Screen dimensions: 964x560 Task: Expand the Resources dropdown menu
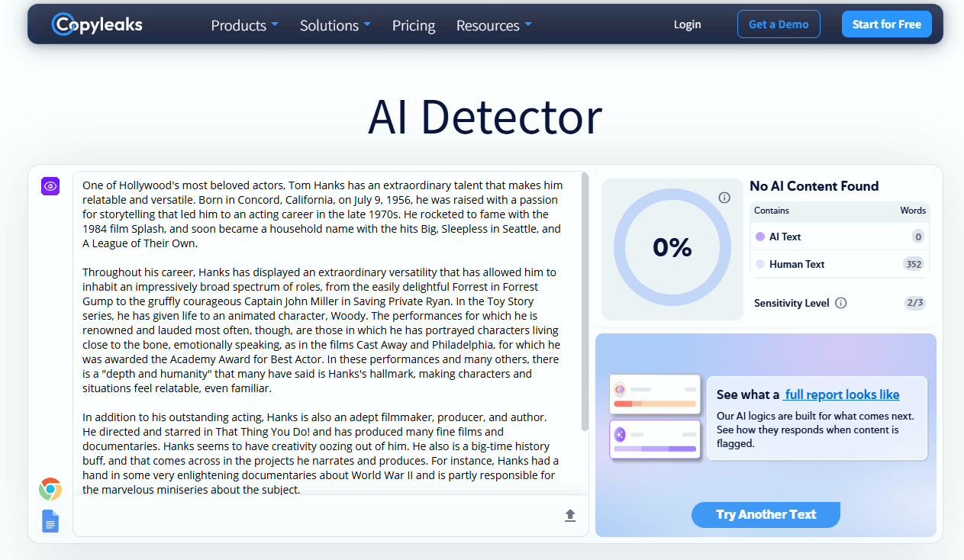coord(494,25)
